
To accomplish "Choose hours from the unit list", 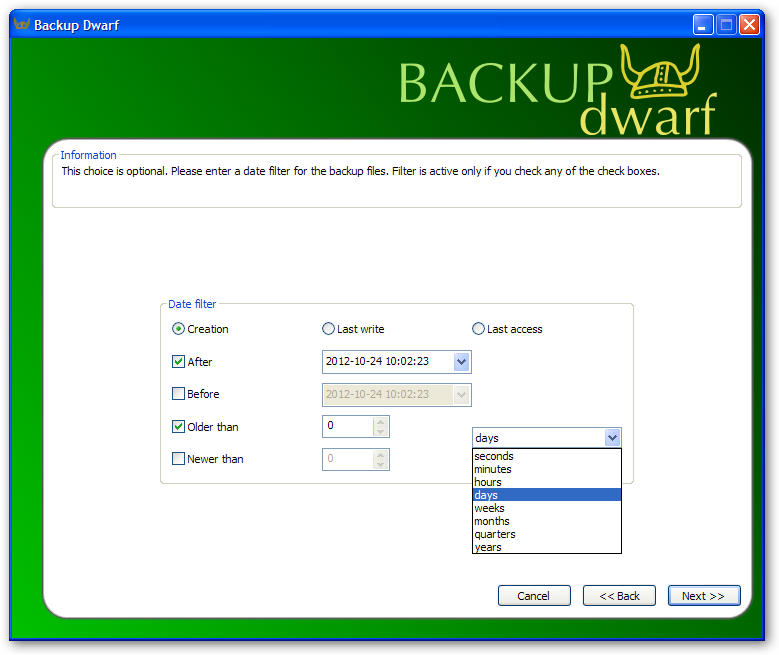I will [x=546, y=482].
